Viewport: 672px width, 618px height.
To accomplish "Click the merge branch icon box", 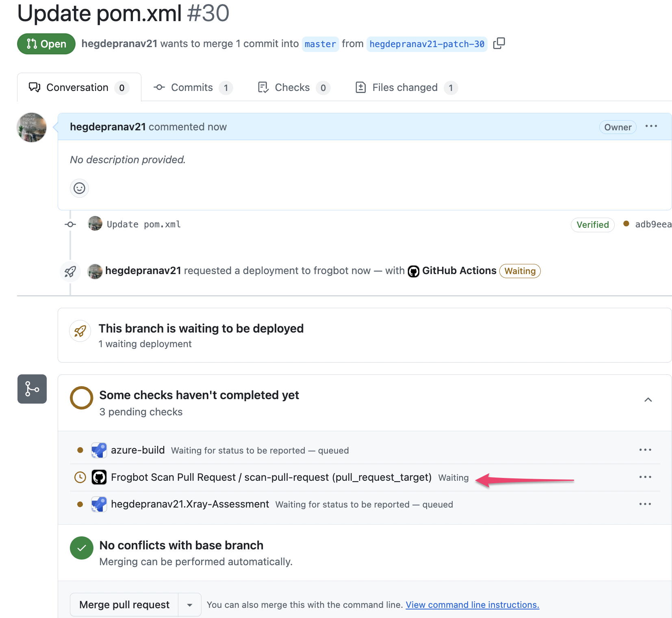I will pyautogui.click(x=32, y=389).
